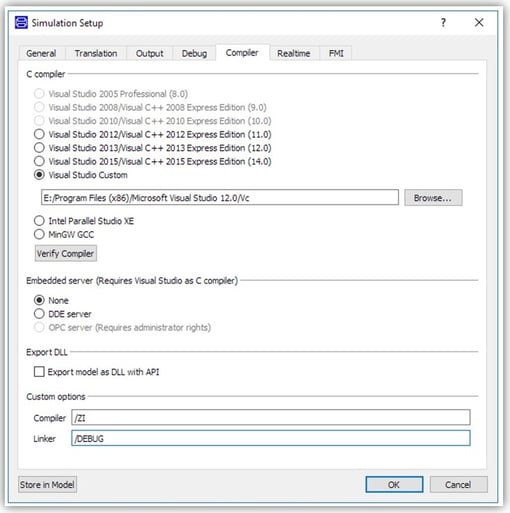Switch to the Debug tab
This screenshot has width=510, height=513.
(x=194, y=53)
